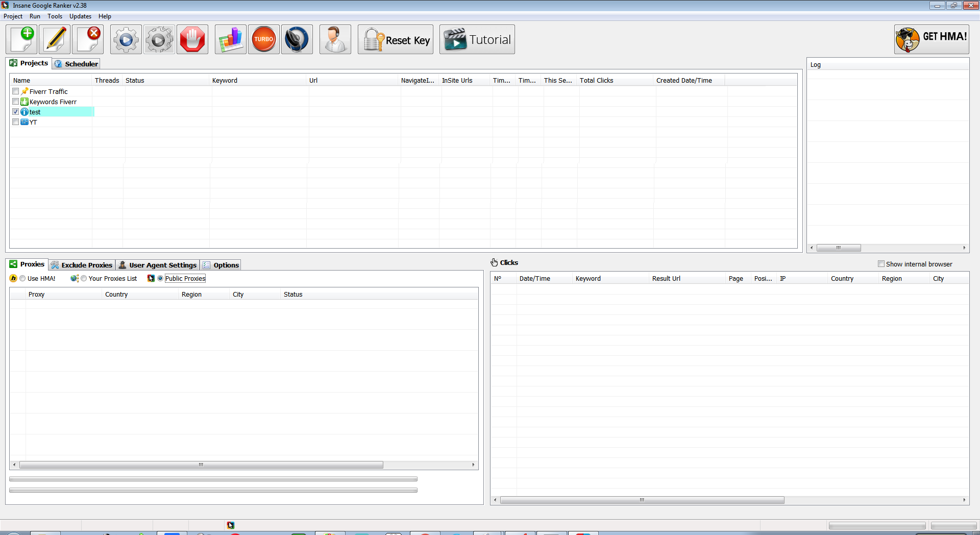Viewport: 980px width, 535px height.
Task: Delete the selected project
Action: pyautogui.click(x=88, y=39)
